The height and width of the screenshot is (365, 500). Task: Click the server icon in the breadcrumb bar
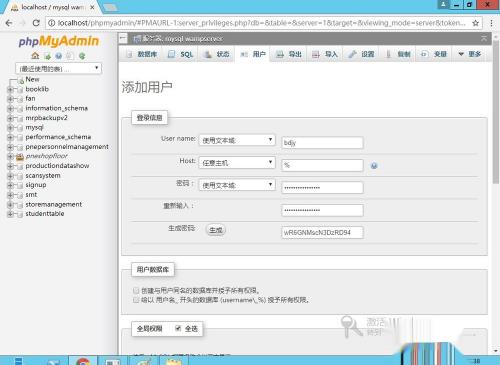pos(137,39)
